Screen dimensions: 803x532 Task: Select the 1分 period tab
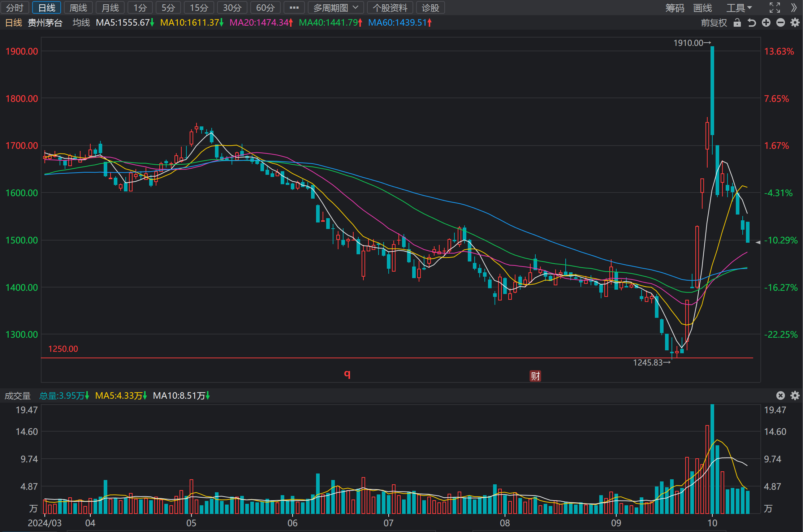[140, 8]
